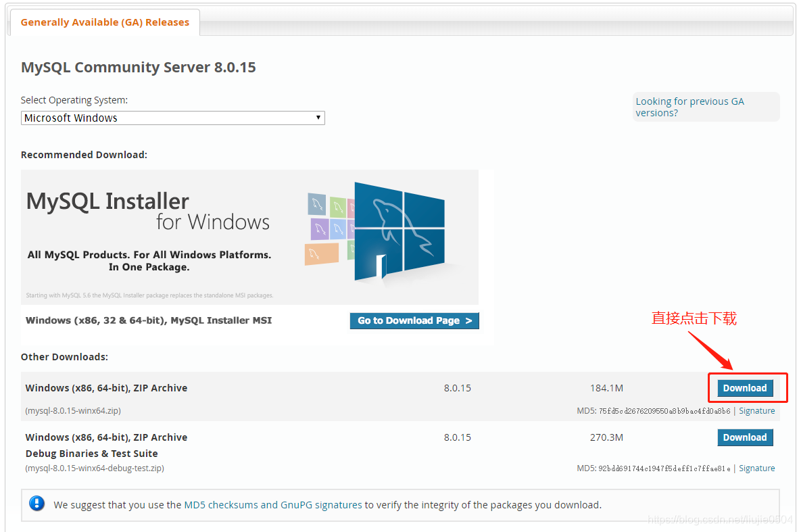This screenshot has height=532, width=799.
Task: Download the 270.3M Debug Binaries ZIP
Action: pyautogui.click(x=745, y=437)
